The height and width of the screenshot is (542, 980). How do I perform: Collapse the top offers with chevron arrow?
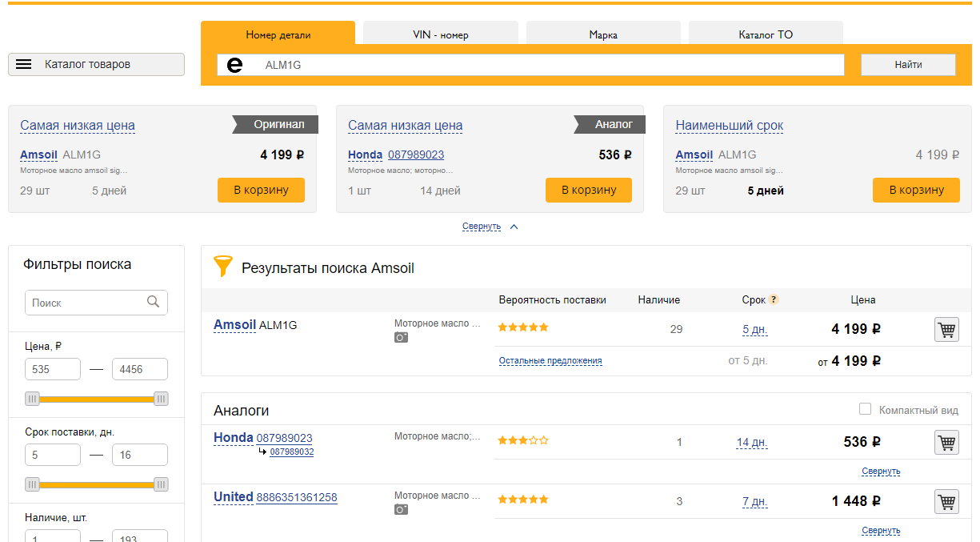pyautogui.click(x=514, y=227)
